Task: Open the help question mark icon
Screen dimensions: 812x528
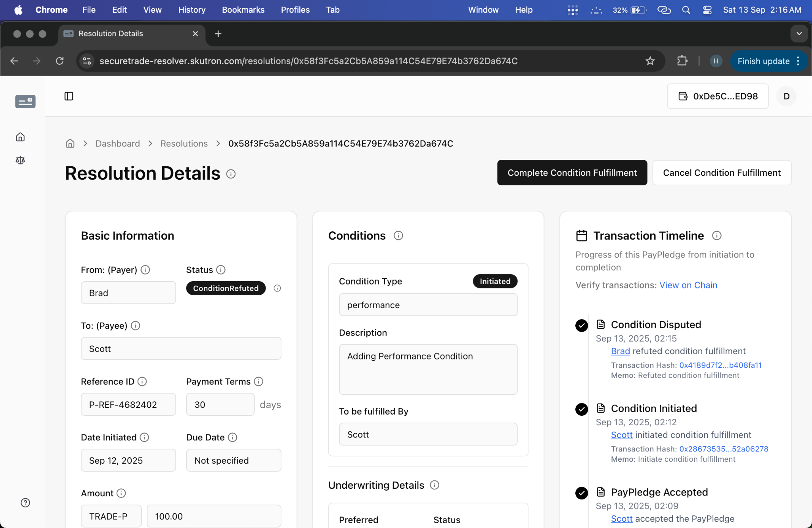Action: pyautogui.click(x=25, y=503)
